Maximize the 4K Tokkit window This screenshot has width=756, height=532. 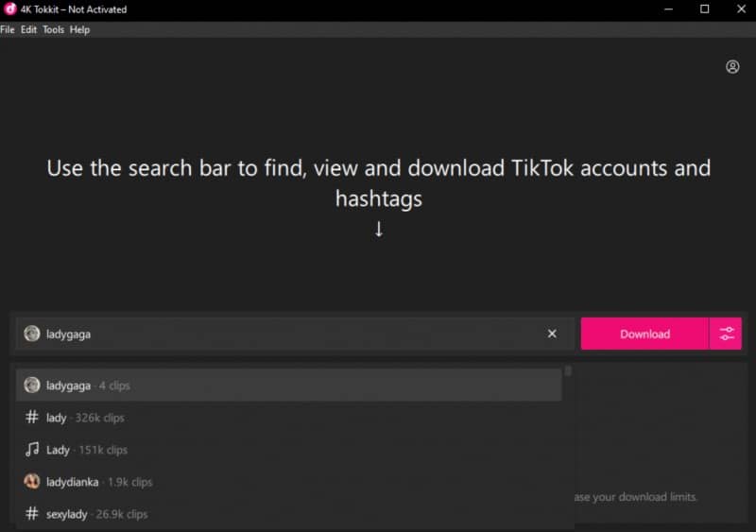point(704,9)
